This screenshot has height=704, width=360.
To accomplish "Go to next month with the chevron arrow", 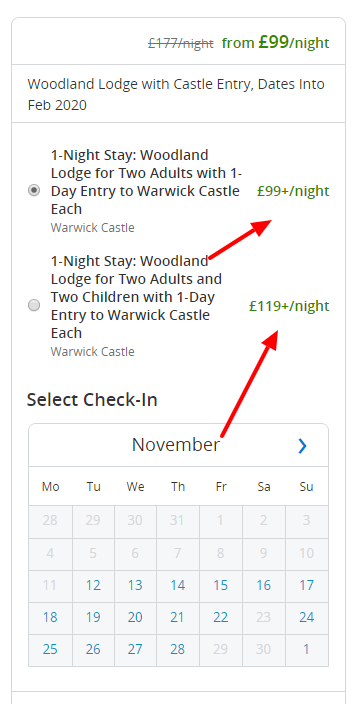I will [303, 445].
